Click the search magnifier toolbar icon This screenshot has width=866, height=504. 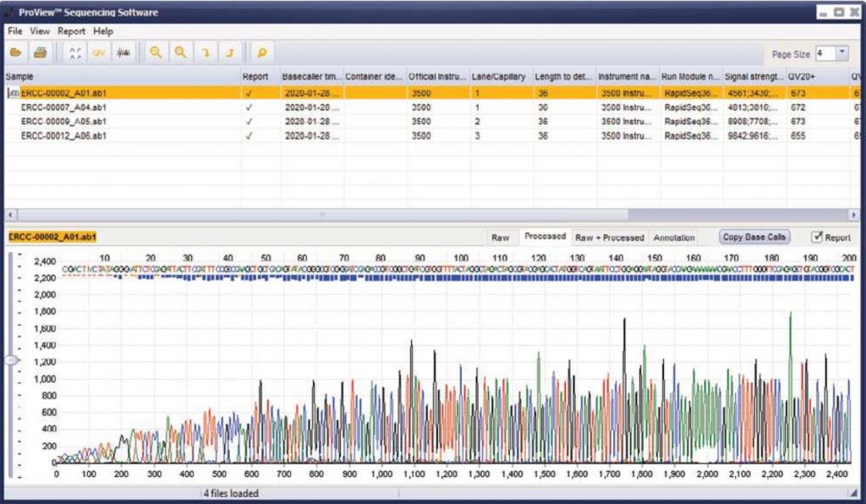[262, 52]
